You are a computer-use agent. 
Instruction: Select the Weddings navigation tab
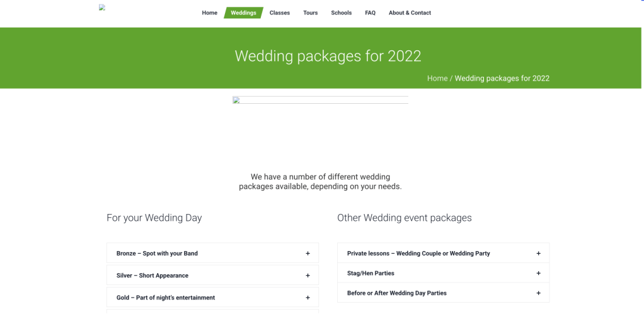coord(243,13)
